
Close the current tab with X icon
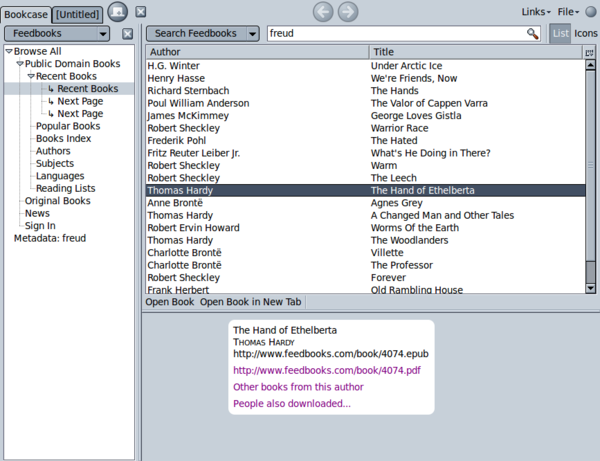(141, 12)
